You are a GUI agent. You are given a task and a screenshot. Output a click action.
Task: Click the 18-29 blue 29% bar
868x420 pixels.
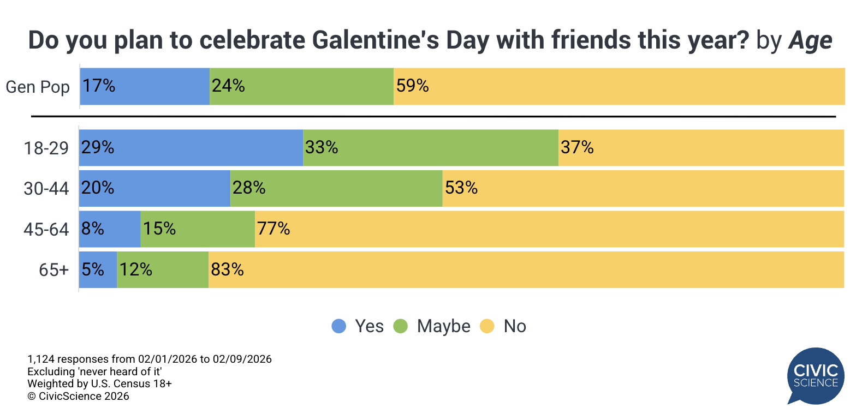[191, 148]
